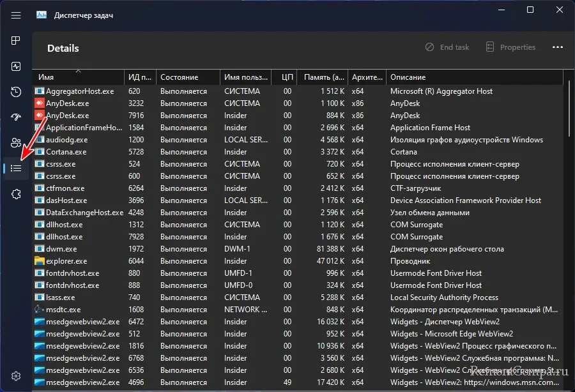Click the PID cell 888 of fontdrvhost.exe
The width and height of the screenshot is (575, 392).
[x=134, y=285]
